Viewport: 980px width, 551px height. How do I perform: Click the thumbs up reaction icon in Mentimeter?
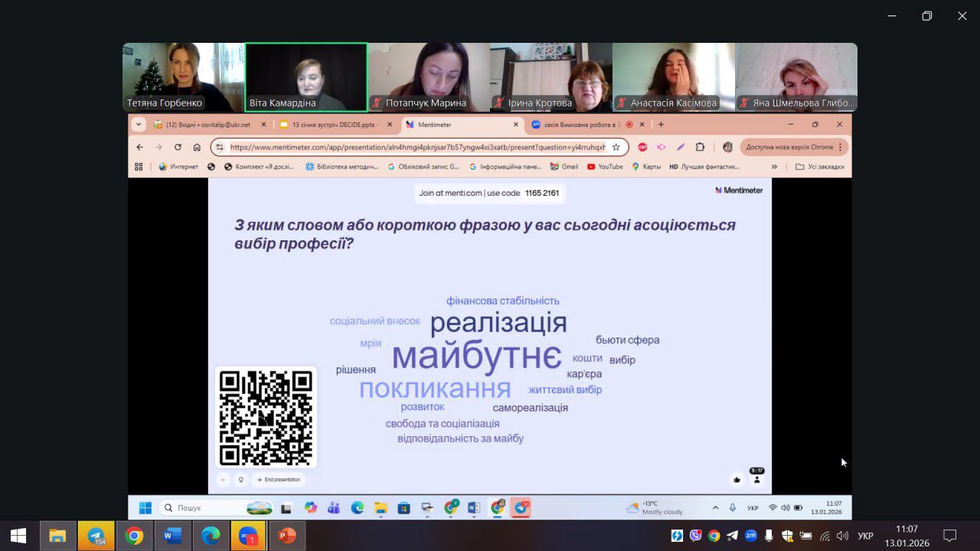(x=737, y=478)
